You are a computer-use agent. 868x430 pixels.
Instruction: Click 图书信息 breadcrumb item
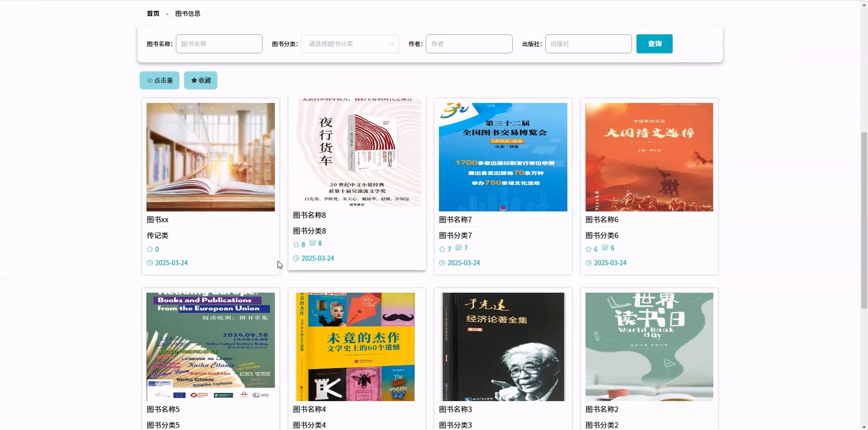[x=188, y=14]
